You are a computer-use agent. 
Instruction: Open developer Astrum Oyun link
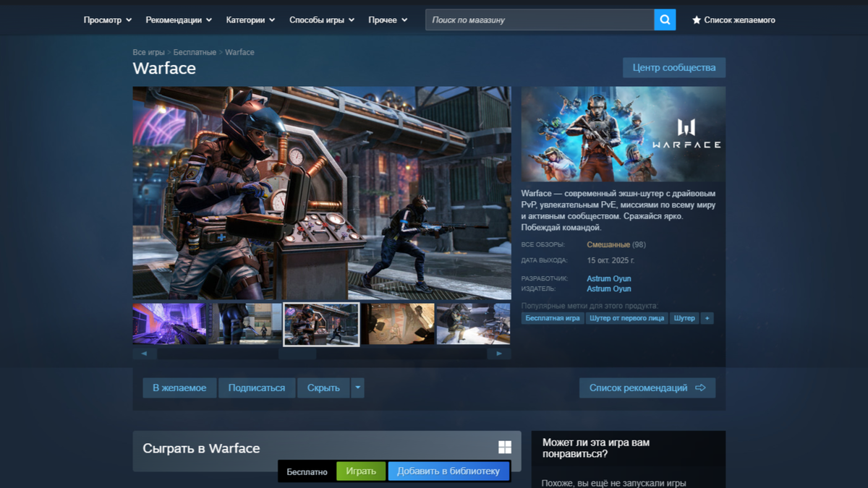609,279
